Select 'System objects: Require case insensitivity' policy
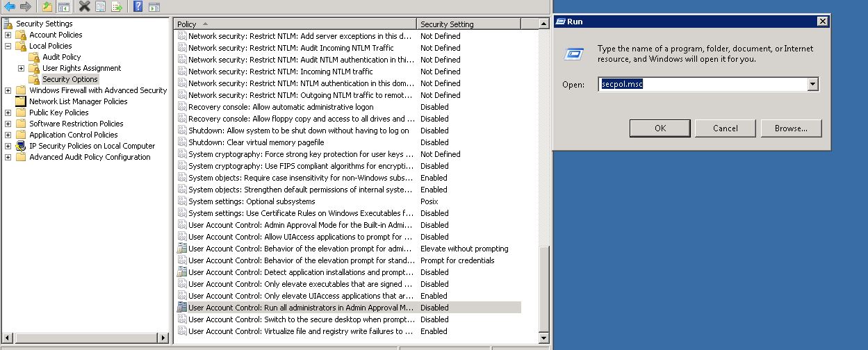 tap(302, 178)
